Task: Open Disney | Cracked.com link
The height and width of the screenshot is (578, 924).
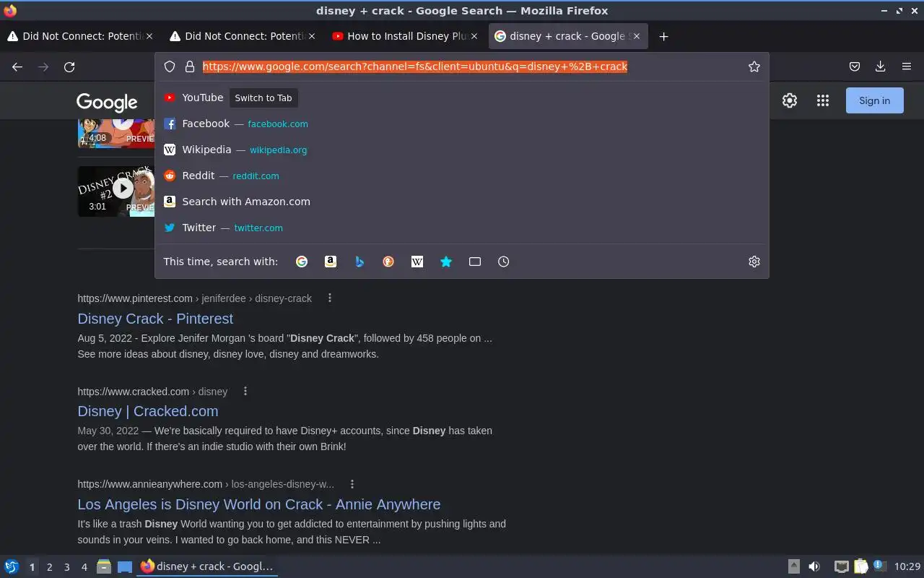Action: [148, 411]
